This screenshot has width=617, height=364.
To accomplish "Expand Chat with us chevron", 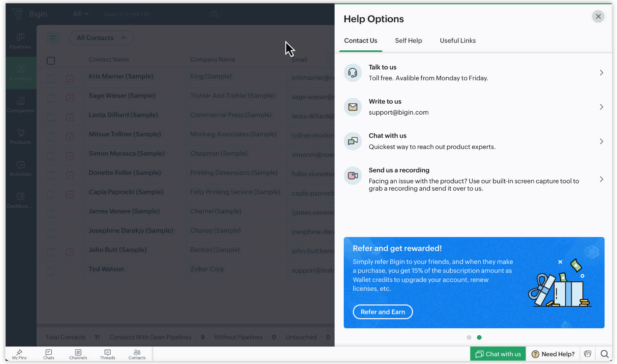I will (601, 141).
